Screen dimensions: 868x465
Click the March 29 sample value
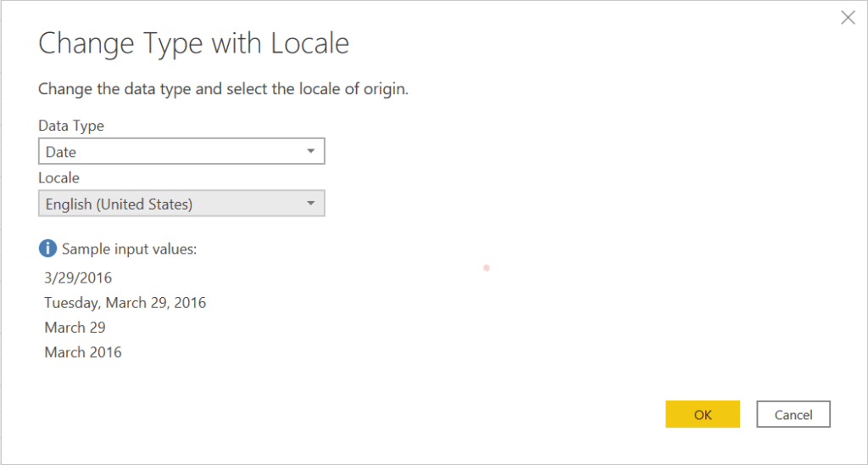pos(75,328)
